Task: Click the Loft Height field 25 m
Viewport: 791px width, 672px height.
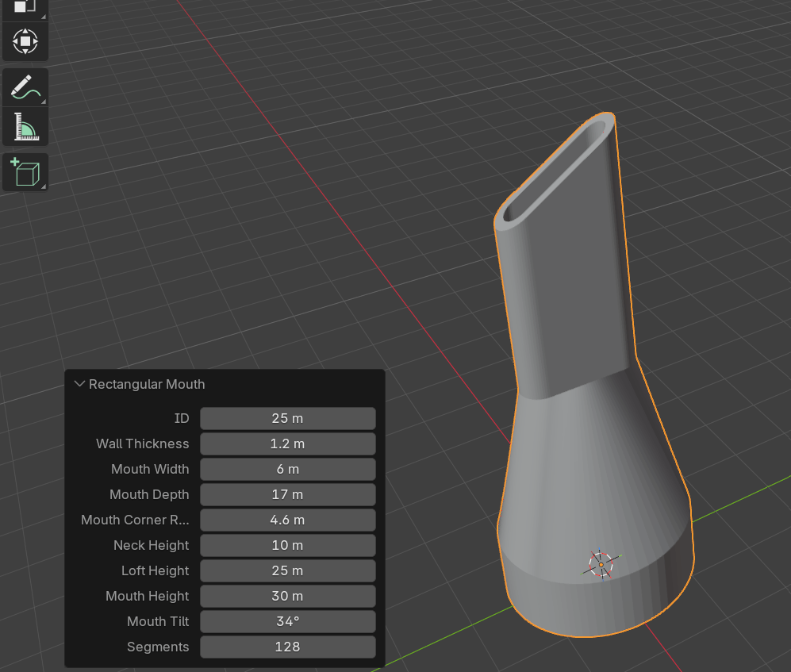Action: 287,570
